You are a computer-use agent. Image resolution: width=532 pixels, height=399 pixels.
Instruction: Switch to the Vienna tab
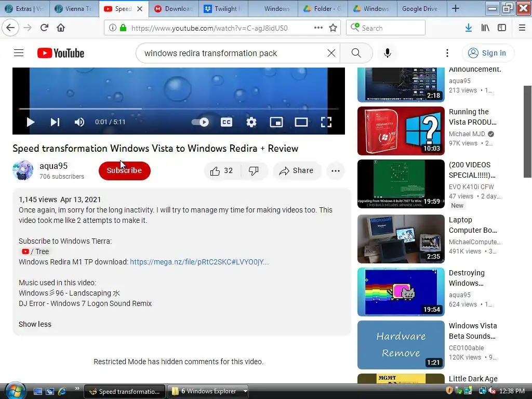[x=74, y=8]
